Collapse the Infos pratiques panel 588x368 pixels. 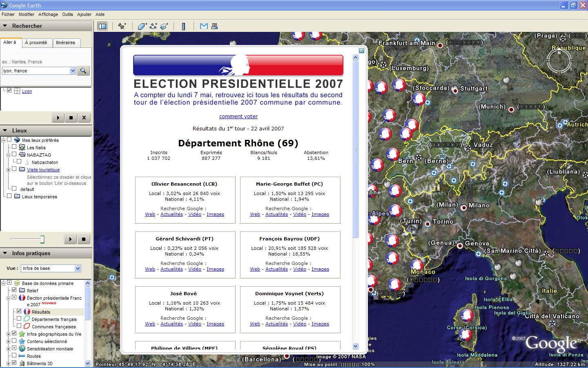(x=5, y=253)
